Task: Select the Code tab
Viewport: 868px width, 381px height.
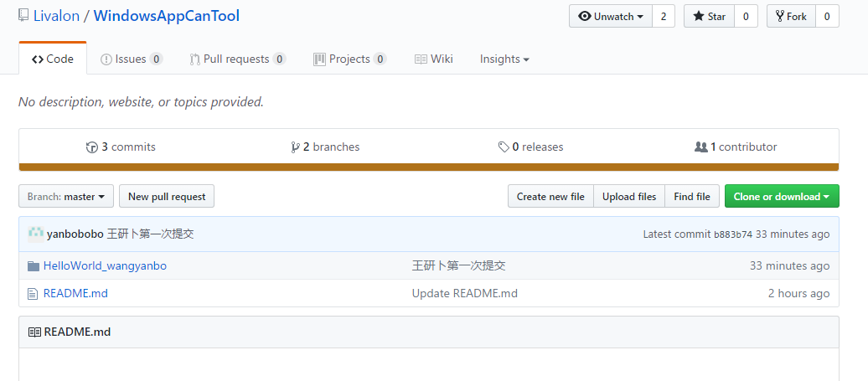Action: click(x=53, y=59)
